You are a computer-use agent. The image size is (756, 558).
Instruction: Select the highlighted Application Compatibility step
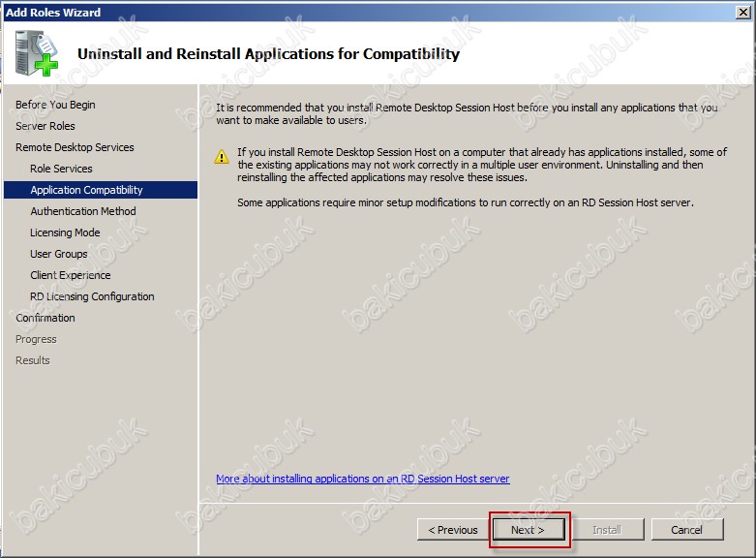pyautogui.click(x=101, y=190)
